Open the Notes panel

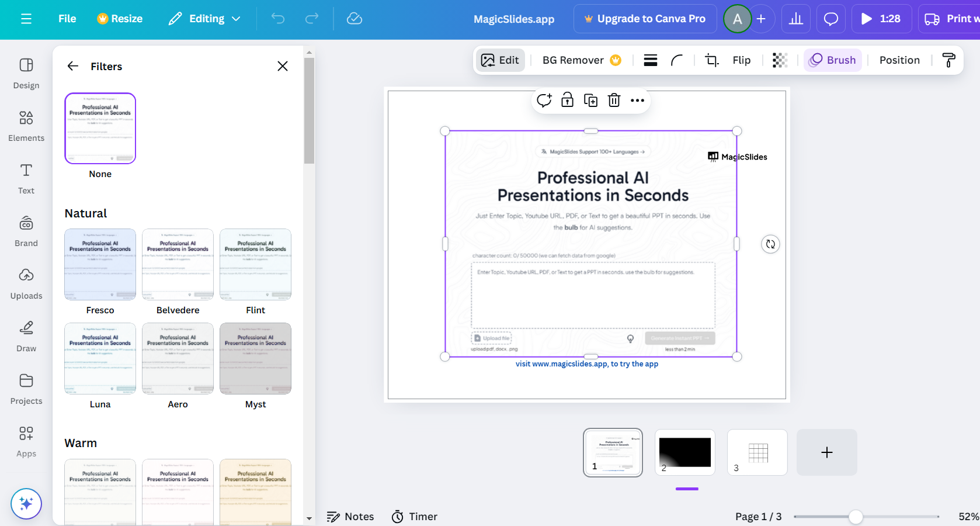tap(350, 517)
